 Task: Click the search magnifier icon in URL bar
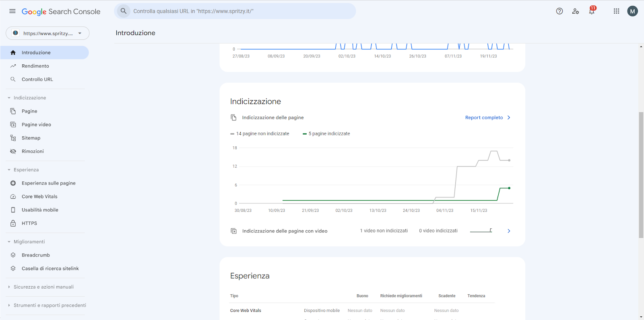[x=124, y=11]
